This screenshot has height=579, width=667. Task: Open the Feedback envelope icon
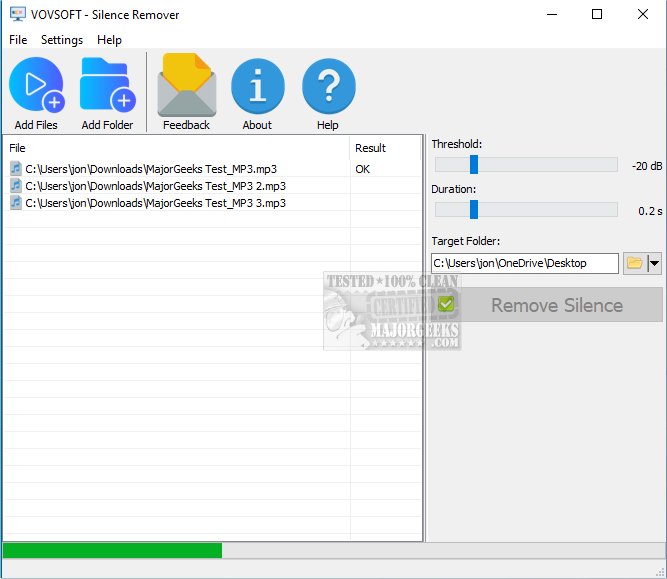(186, 87)
